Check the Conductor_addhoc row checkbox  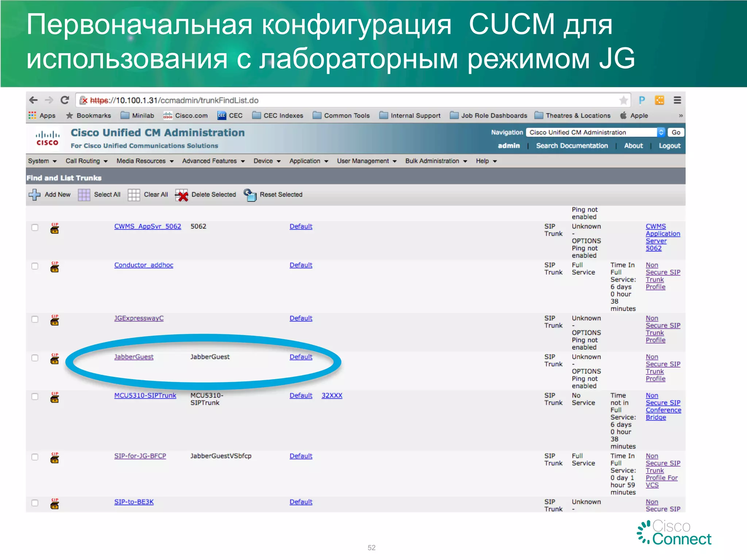click(x=35, y=266)
